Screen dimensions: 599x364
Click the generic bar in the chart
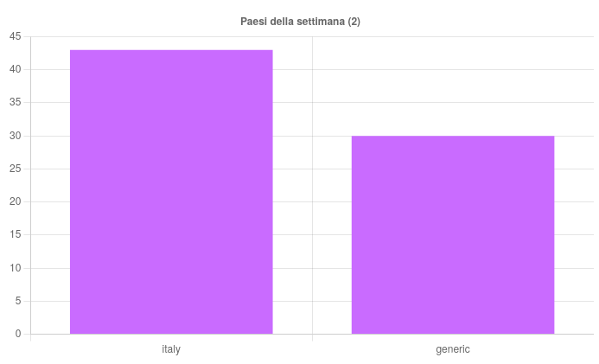pos(453,235)
